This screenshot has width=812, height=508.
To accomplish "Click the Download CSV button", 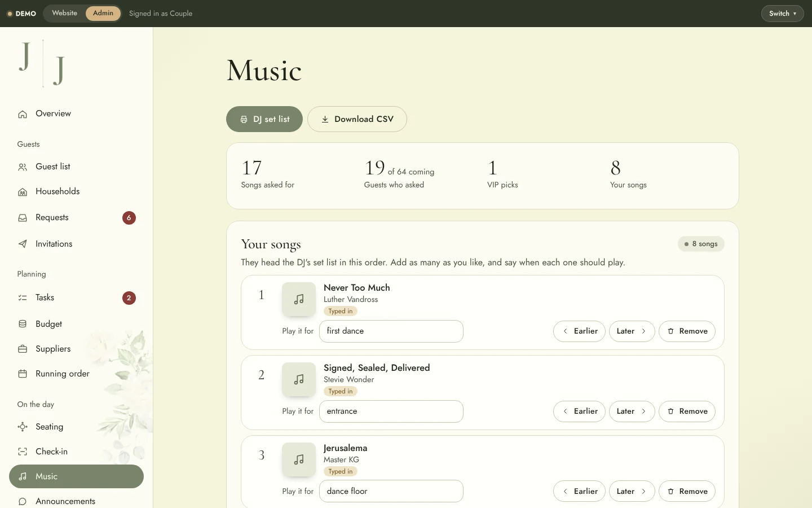I will tap(357, 119).
